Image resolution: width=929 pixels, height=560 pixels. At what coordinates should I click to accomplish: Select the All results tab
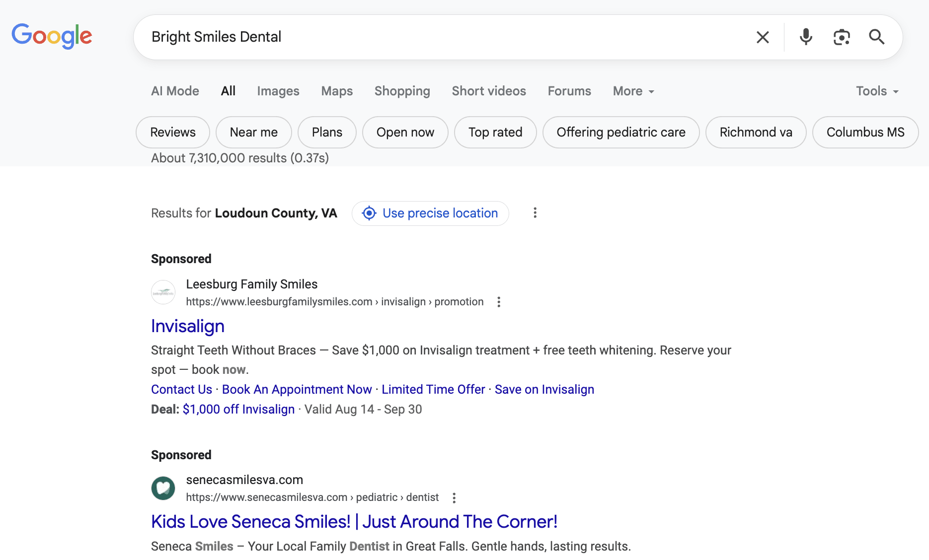click(x=228, y=91)
